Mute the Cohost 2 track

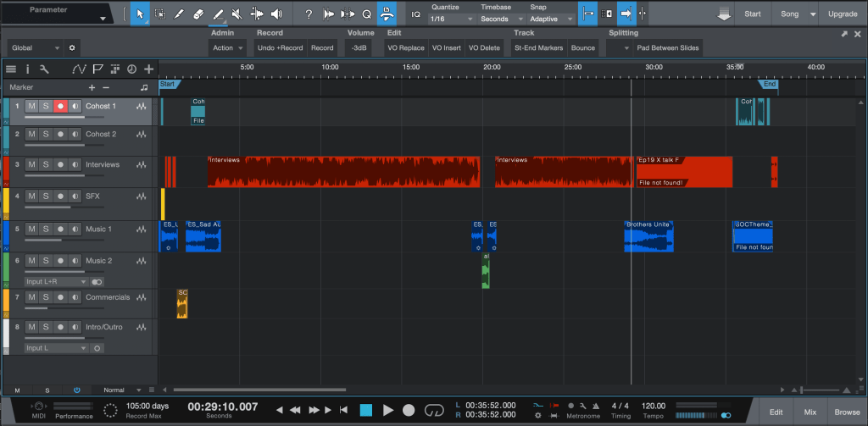[x=31, y=134]
